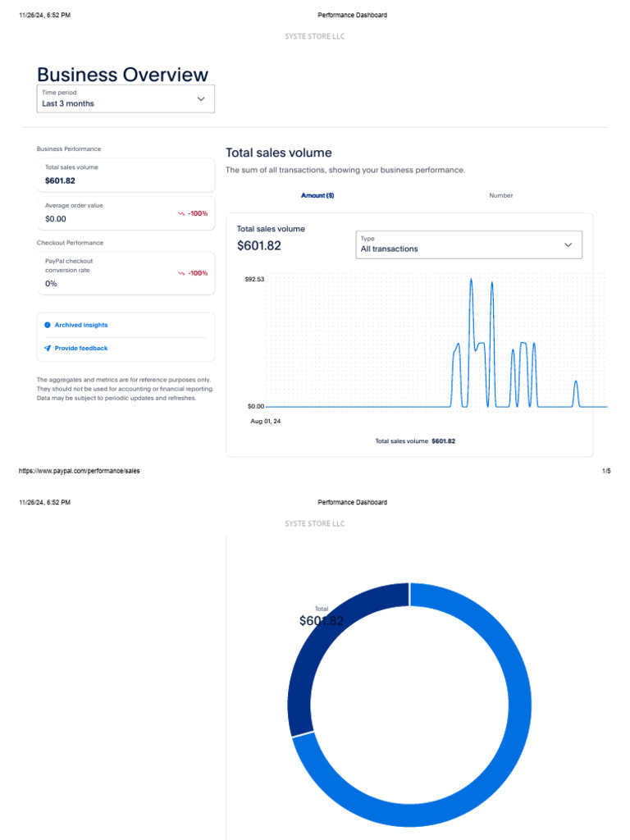Switch to the Amount ($) tab

click(317, 195)
